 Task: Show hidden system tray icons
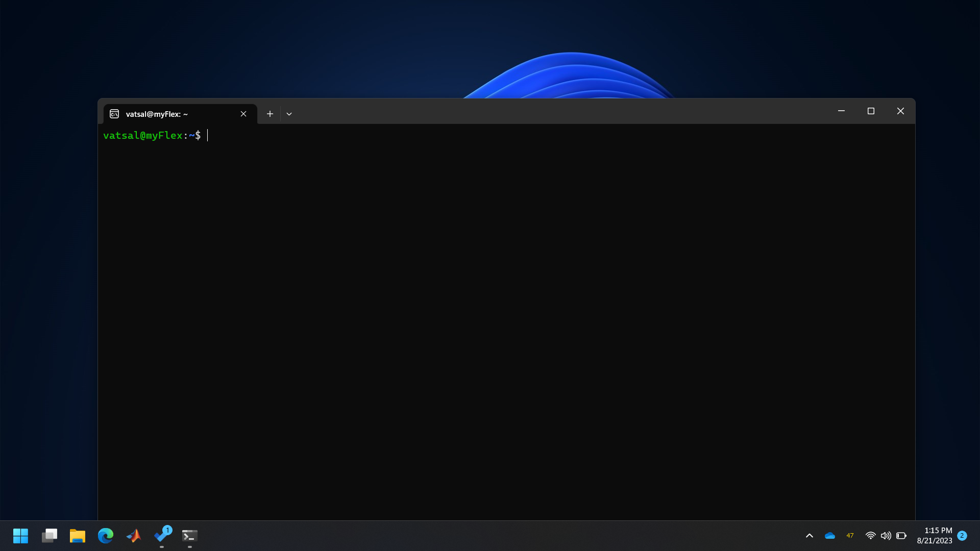(x=810, y=536)
